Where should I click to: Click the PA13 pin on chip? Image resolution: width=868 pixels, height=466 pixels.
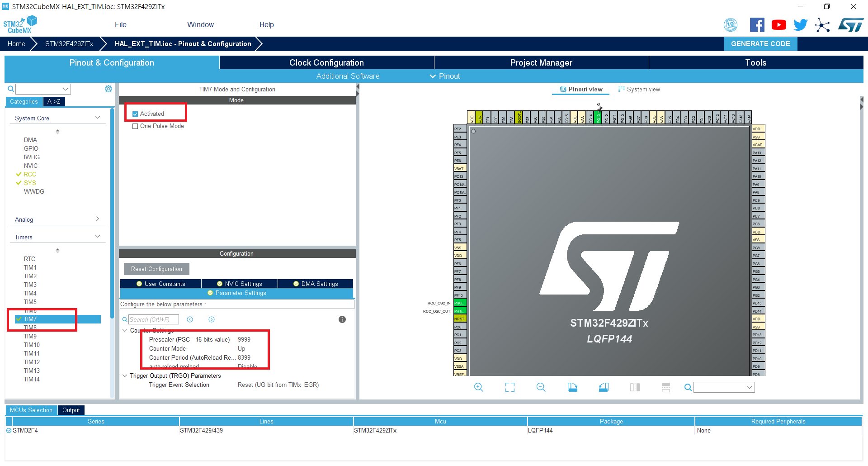click(x=758, y=153)
